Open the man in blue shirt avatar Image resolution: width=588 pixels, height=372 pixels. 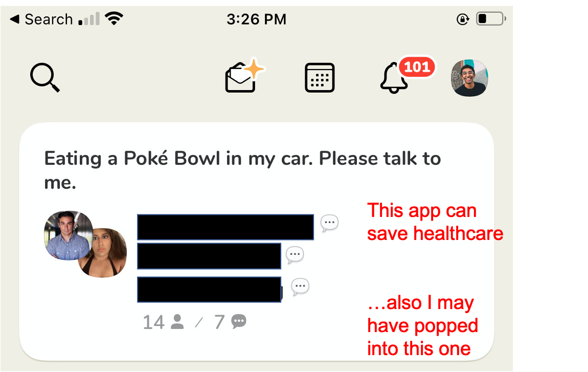[x=67, y=235]
